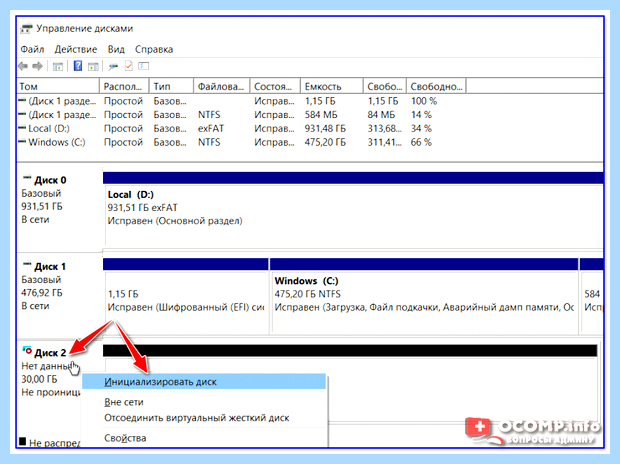Select the 584 МБ capacity cell
Viewport: 620px width, 464px height.
pyautogui.click(x=321, y=115)
